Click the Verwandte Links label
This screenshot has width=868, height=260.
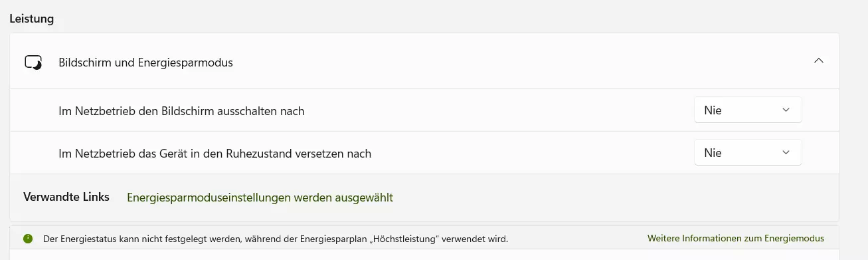tap(66, 197)
